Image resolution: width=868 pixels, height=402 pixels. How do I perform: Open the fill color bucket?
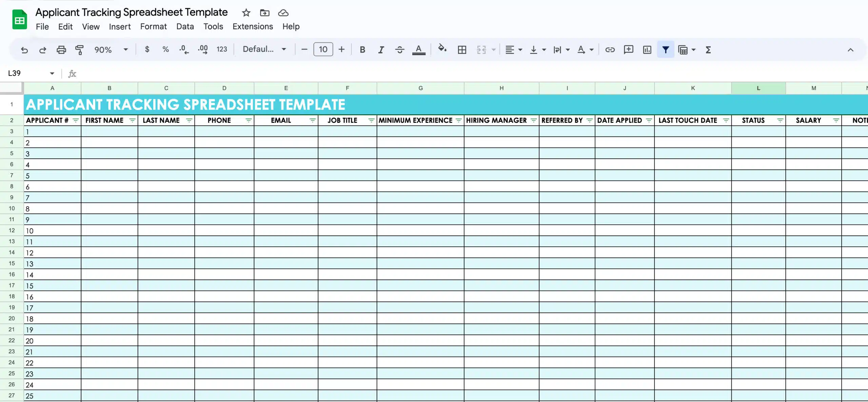(442, 49)
